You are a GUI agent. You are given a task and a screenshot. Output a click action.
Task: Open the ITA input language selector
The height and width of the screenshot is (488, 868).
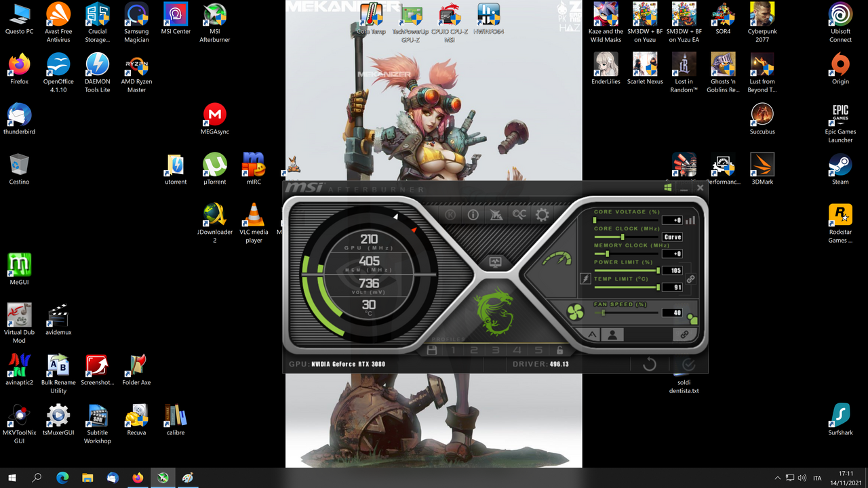tap(817, 478)
